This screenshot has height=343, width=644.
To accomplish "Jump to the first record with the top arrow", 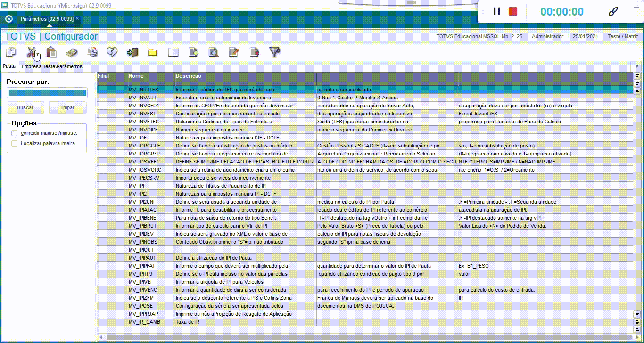I will pyautogui.click(x=637, y=76).
